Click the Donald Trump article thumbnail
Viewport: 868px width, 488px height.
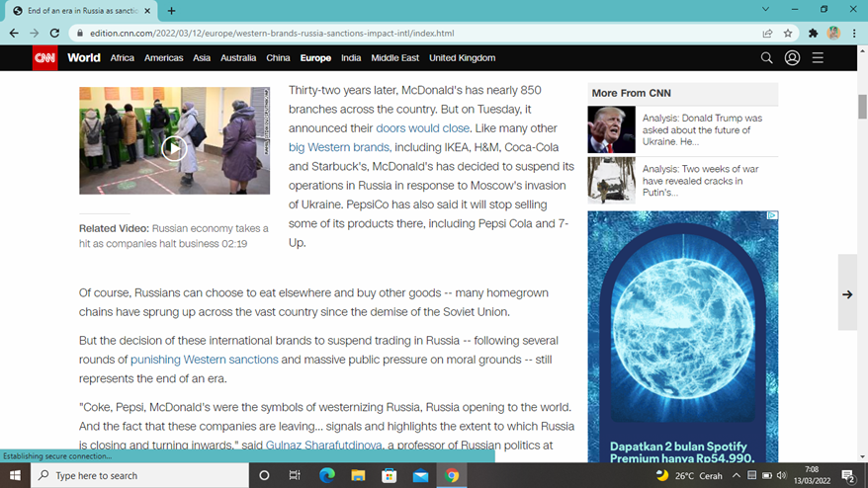(x=611, y=129)
